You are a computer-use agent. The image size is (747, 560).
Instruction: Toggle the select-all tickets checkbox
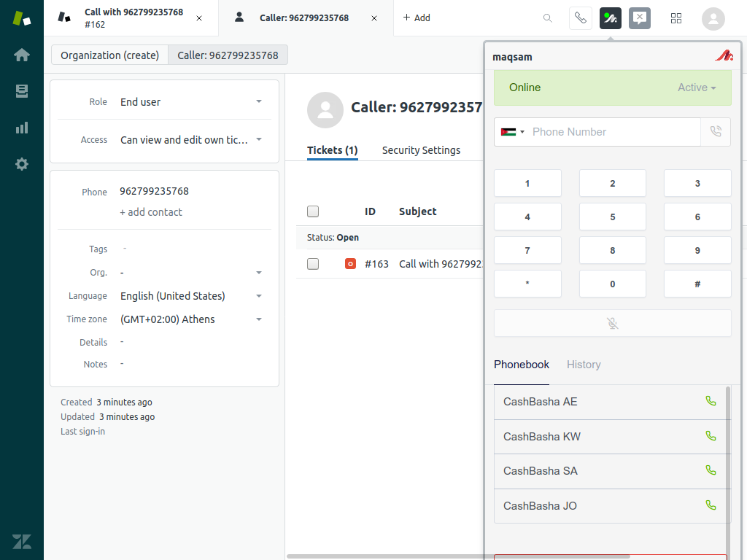pyautogui.click(x=313, y=211)
